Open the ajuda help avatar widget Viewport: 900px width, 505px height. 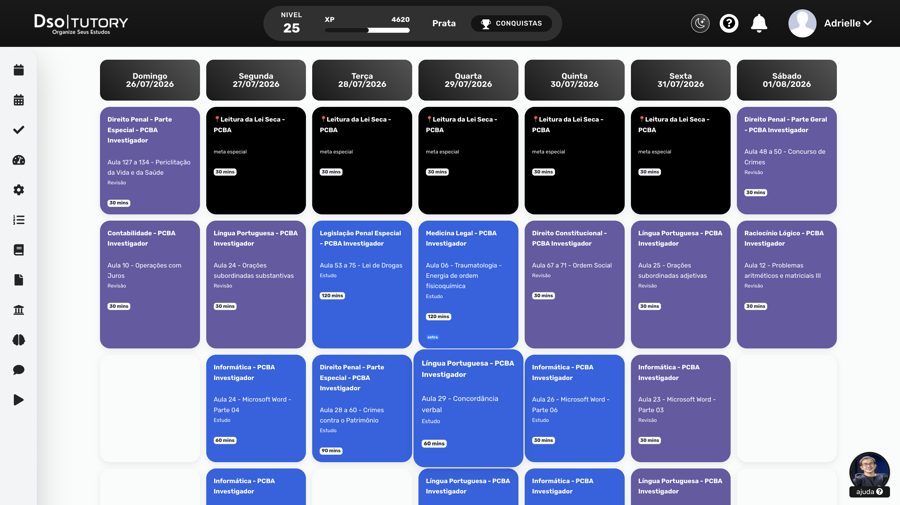869,474
